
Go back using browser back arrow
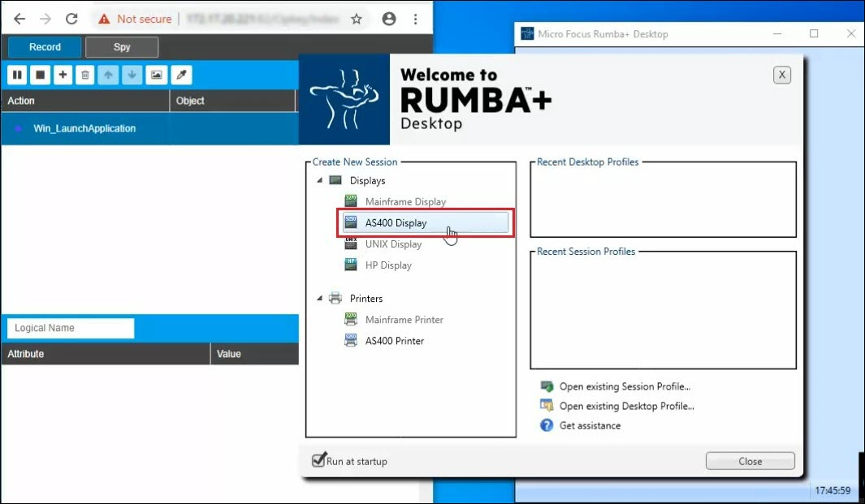(19, 19)
